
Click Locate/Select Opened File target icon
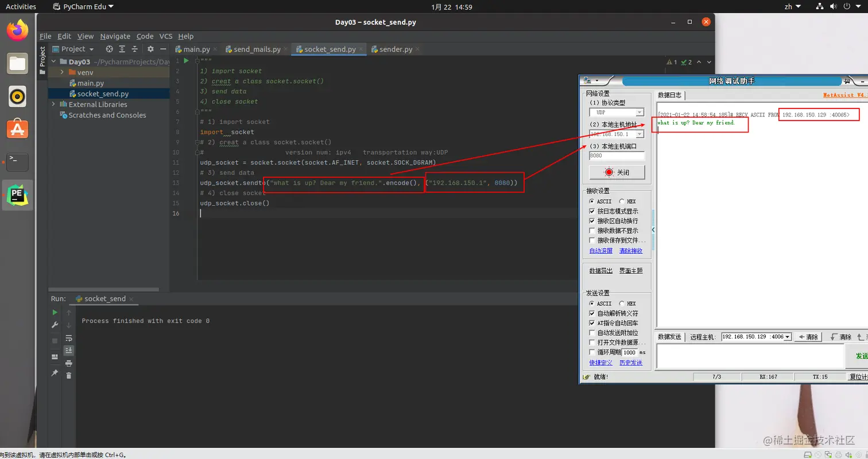point(109,49)
